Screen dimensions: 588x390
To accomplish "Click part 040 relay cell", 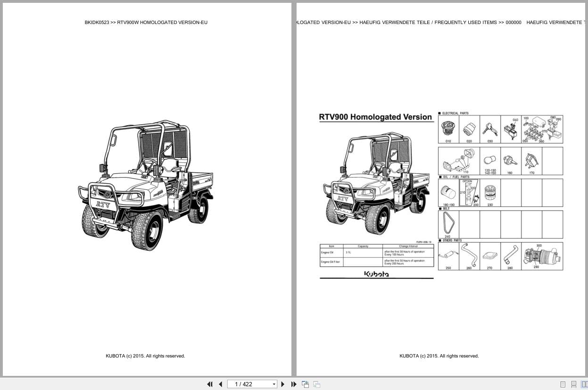I will pos(511,130).
